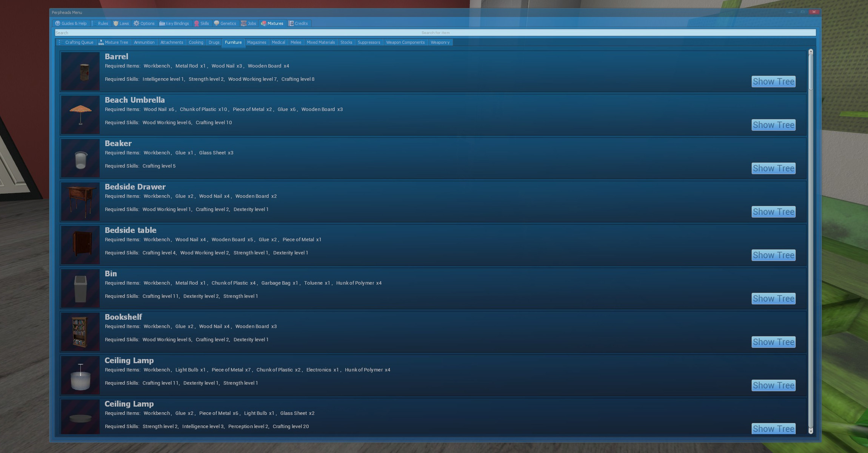Show the tree for Barrel
868x453 pixels.
[773, 82]
